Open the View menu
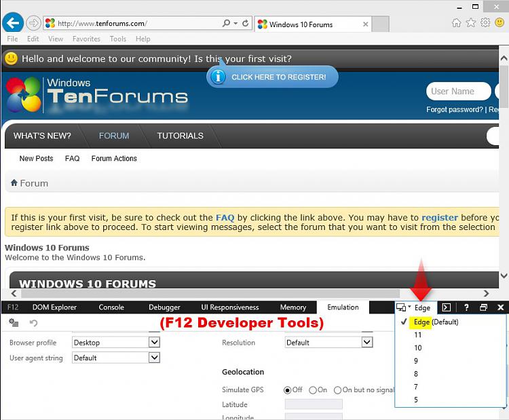509x420 pixels. (56, 39)
